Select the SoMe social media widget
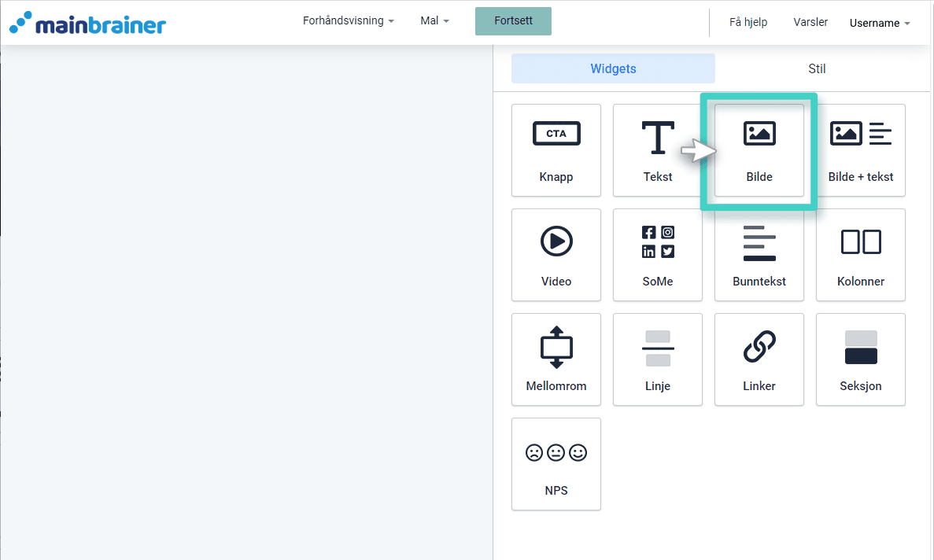 coord(657,255)
